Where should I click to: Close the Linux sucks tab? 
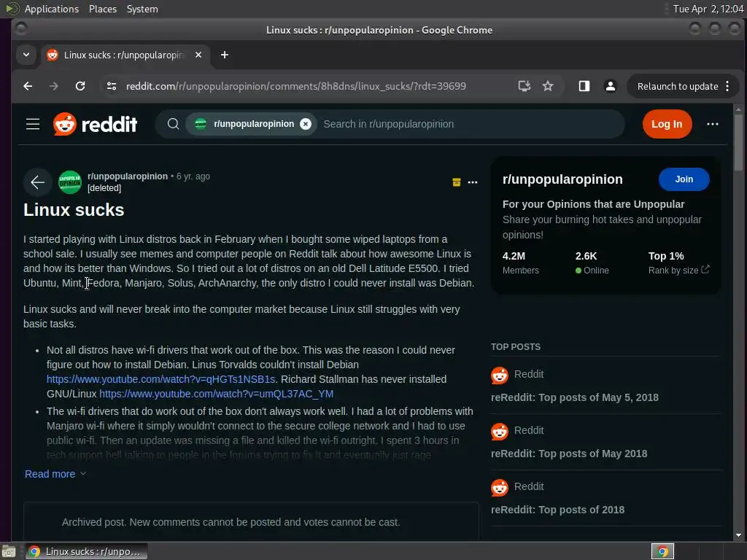(198, 55)
